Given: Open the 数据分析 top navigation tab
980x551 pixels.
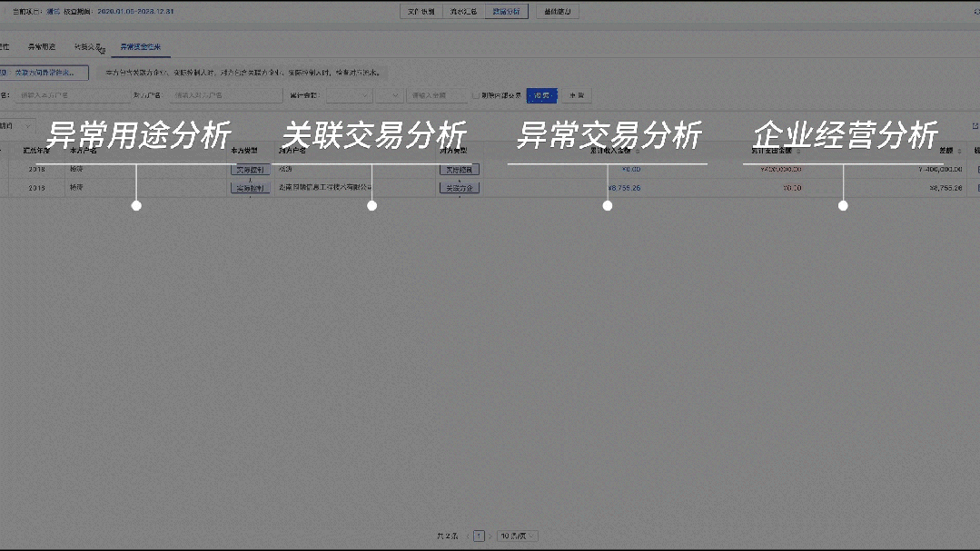Looking at the screenshot, I should 506,11.
